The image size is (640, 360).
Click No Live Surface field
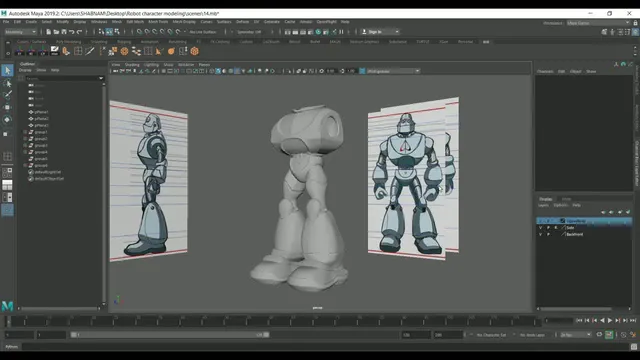[x=203, y=32]
